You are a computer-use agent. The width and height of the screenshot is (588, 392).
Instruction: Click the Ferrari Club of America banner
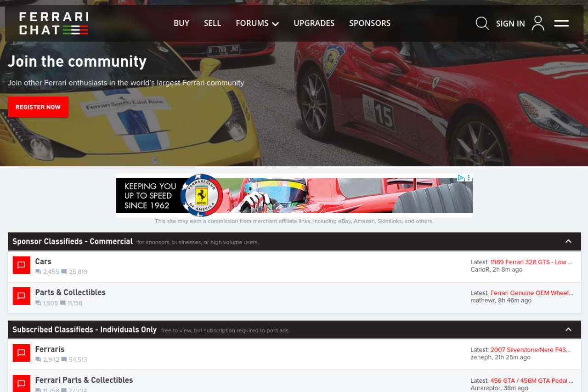point(294,196)
